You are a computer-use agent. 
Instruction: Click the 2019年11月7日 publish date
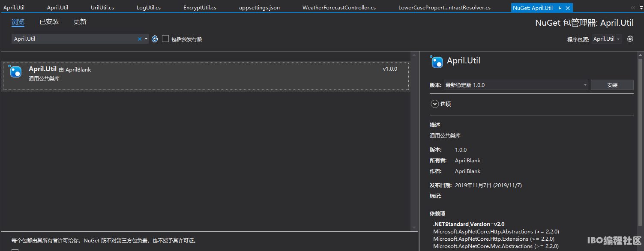[x=488, y=185]
